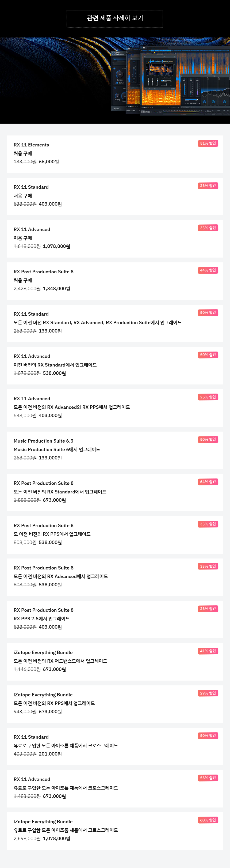Click the 64% 할인 badge
230x868 pixels.
pos(208,482)
